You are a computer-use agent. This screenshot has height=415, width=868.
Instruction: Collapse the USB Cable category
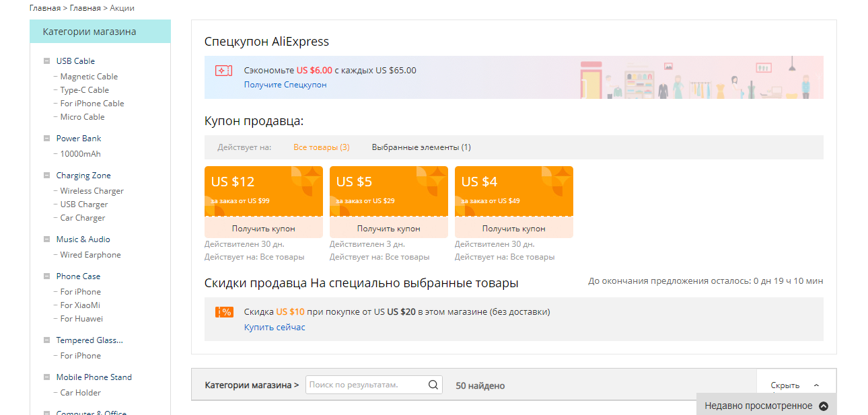click(46, 61)
